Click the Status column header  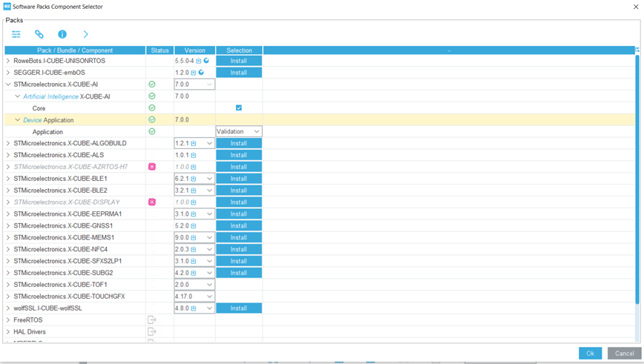point(160,50)
